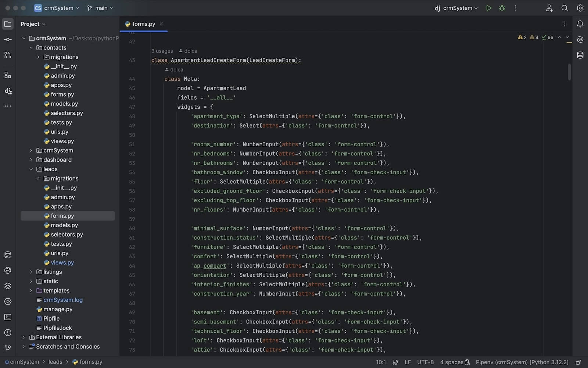Select the forms.py editor tab
Screen dimensions: 588x368
[x=143, y=24]
